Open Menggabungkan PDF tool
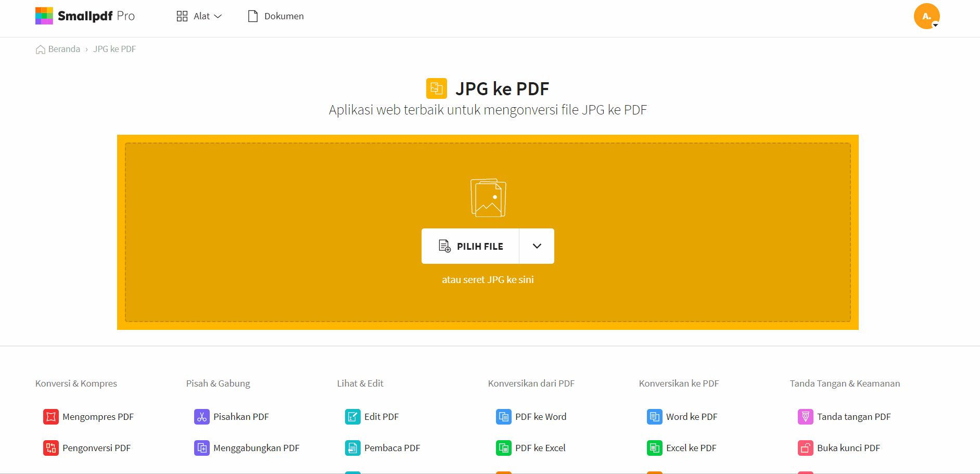The image size is (980, 474). pos(257,448)
